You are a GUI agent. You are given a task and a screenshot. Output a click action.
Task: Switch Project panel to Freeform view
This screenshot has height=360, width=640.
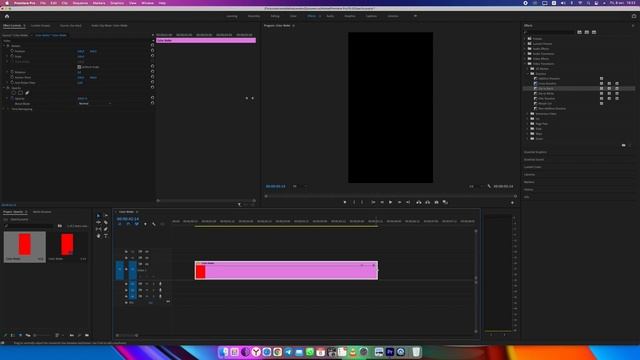pyautogui.click(x=28, y=335)
